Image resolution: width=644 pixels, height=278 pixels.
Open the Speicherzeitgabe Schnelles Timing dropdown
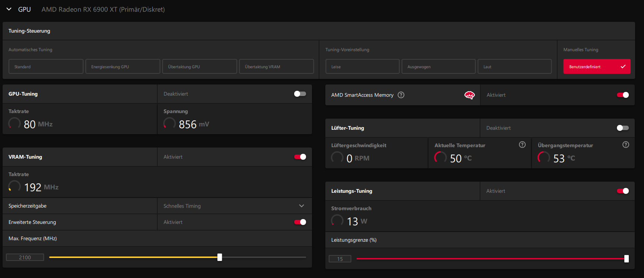click(x=234, y=206)
